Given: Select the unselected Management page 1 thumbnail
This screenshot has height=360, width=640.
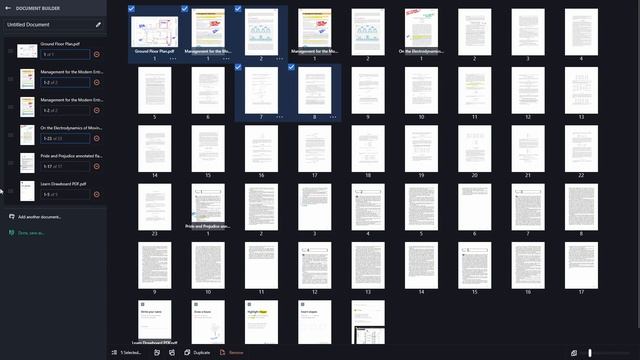Looking at the screenshot, I should (315, 32).
